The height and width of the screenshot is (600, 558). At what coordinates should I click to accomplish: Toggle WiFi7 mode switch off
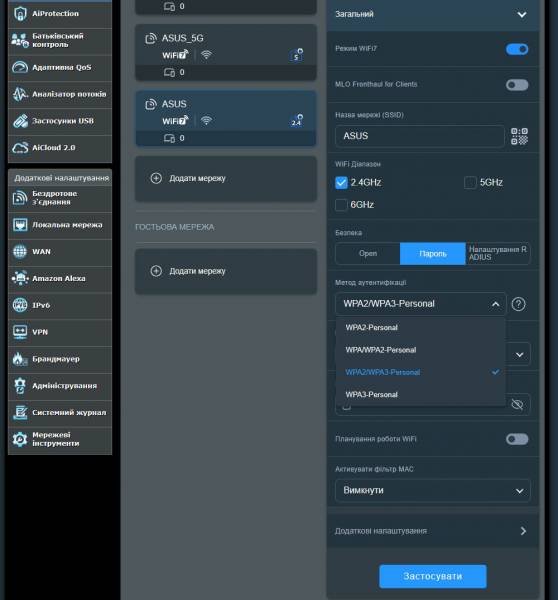(x=517, y=49)
